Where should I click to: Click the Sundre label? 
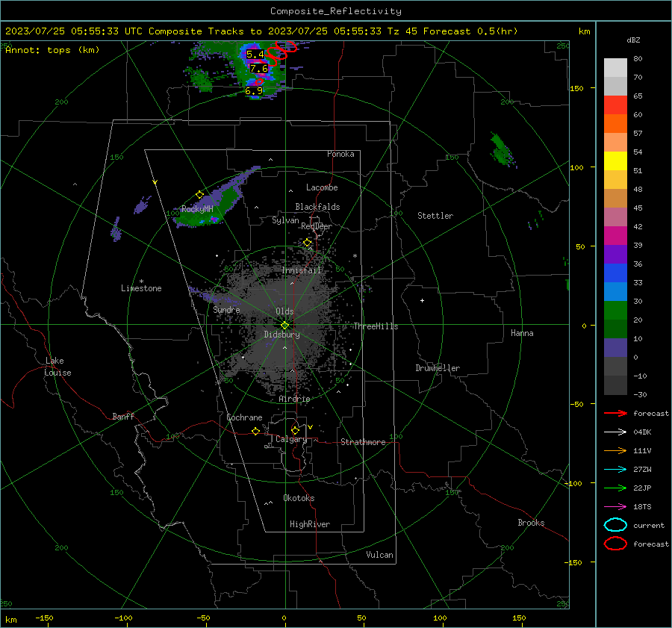coord(226,309)
